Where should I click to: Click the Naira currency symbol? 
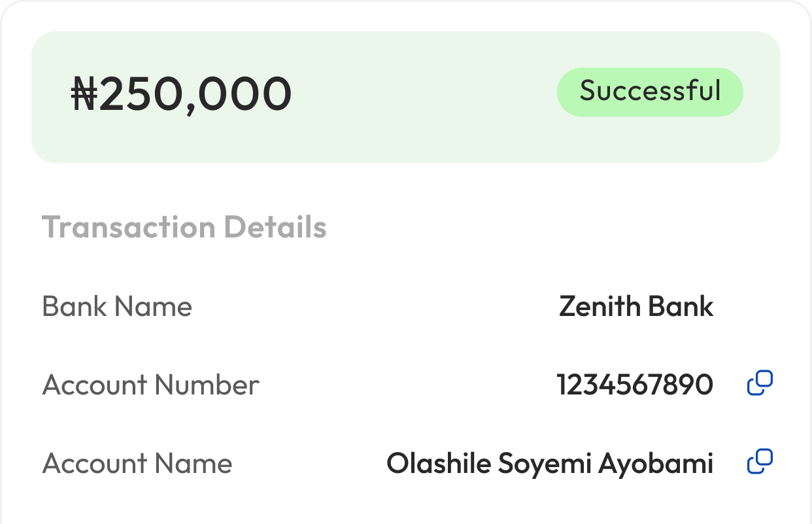coord(84,94)
